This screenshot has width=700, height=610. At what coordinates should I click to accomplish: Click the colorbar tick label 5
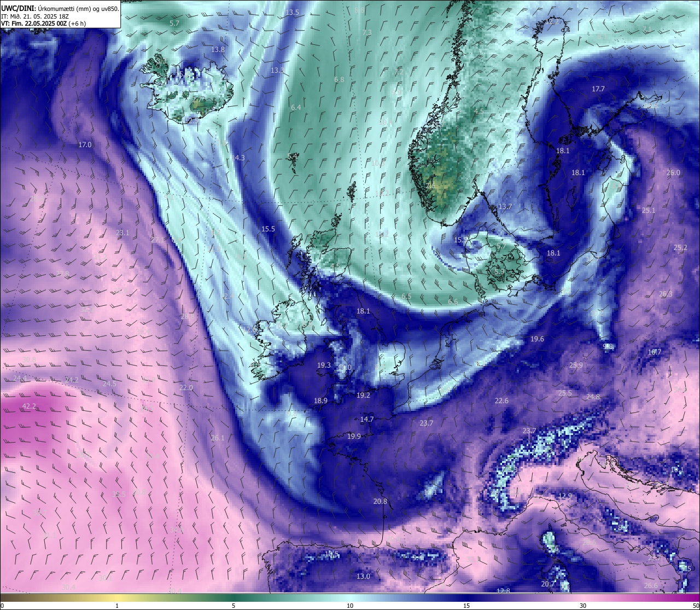(x=234, y=606)
